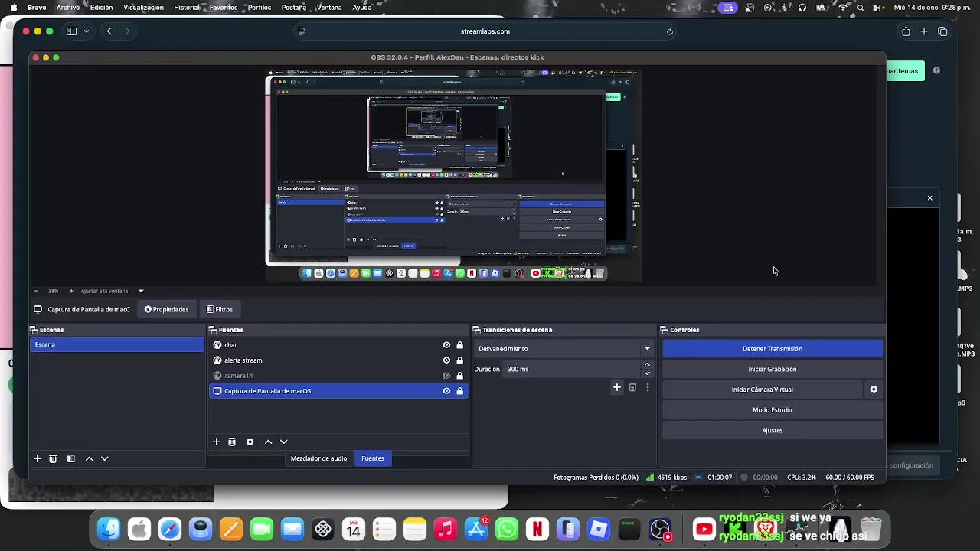Image resolution: width=980 pixels, height=551 pixels.
Task: Open Archivo menu in menu bar
Action: (67, 8)
